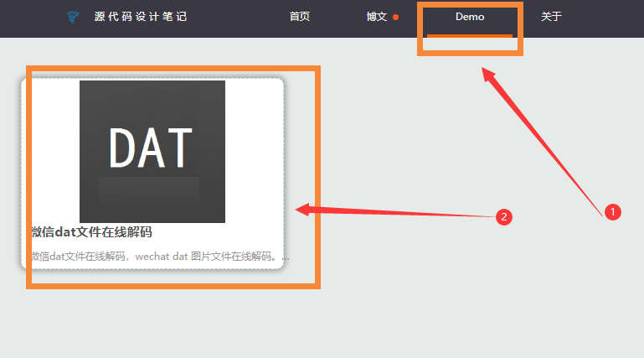Open the 关于 page
The width and height of the screenshot is (644, 358).
click(551, 17)
